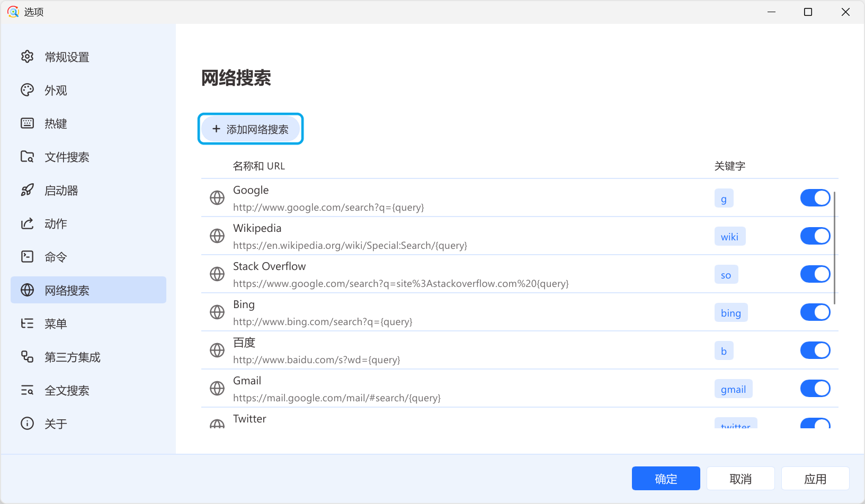The image size is (865, 504).
Task: Turn off the Wikipedia search toggle
Action: [x=815, y=236]
